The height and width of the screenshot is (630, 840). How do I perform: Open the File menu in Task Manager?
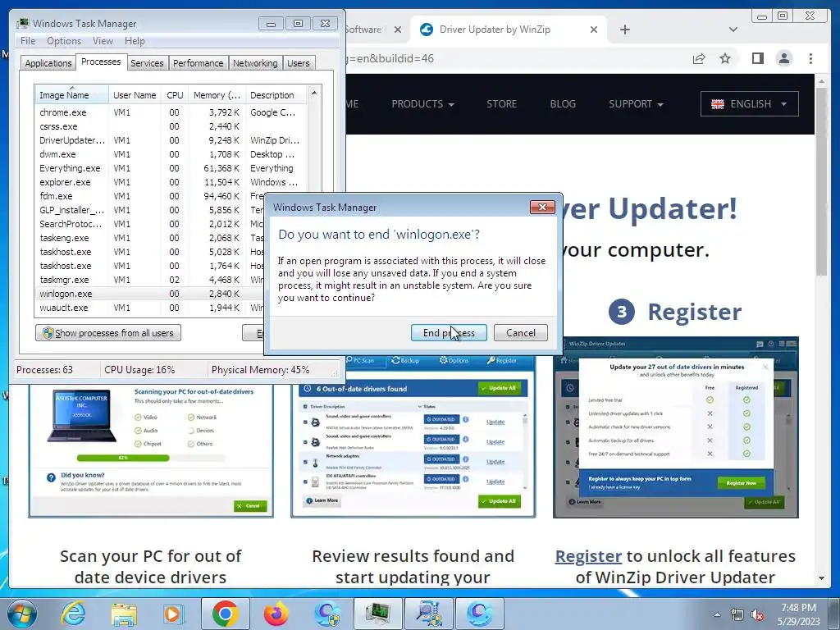coord(28,41)
